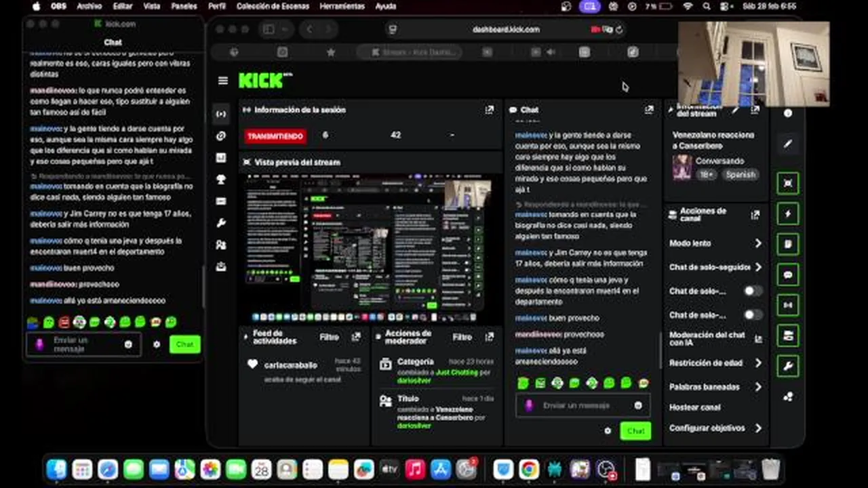
Task: Click the message field in dashboard chat
Action: click(x=583, y=405)
